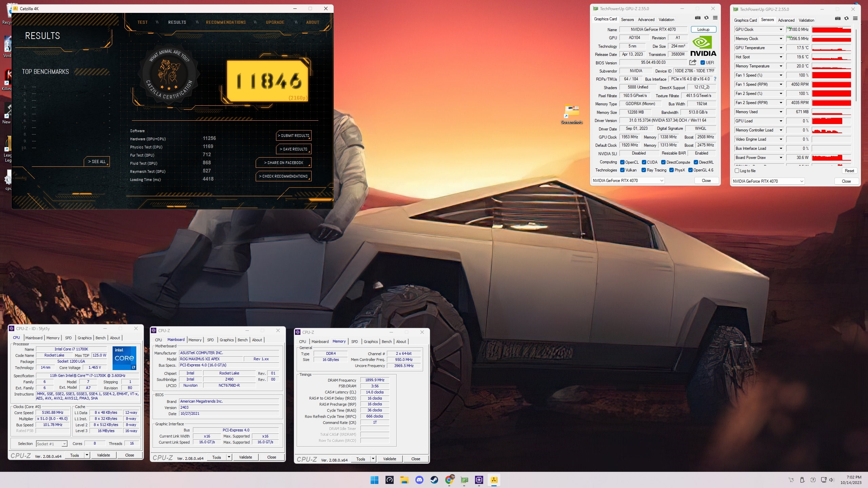The image size is (868, 488).
Task: Toggle the DirectML checkbox
Action: point(696,162)
